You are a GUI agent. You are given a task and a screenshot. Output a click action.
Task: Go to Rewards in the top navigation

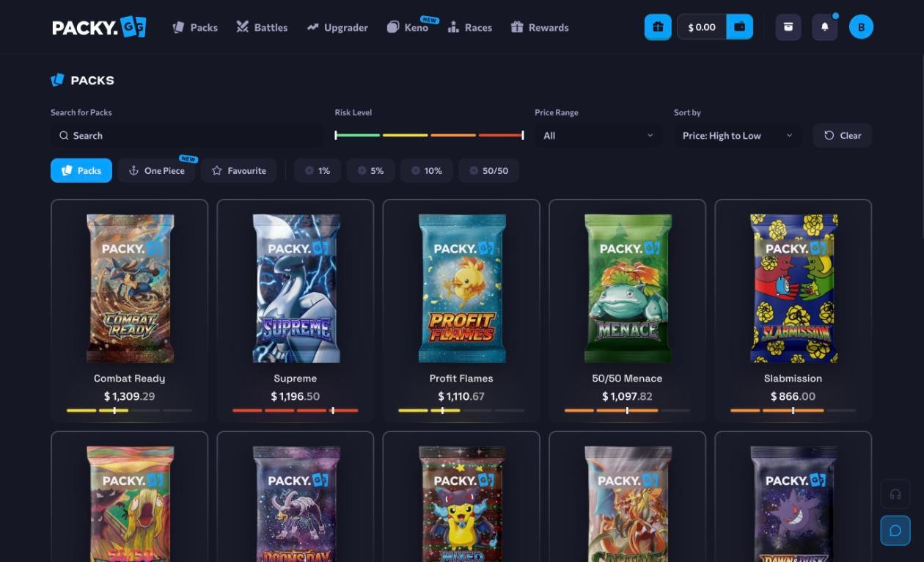(540, 27)
